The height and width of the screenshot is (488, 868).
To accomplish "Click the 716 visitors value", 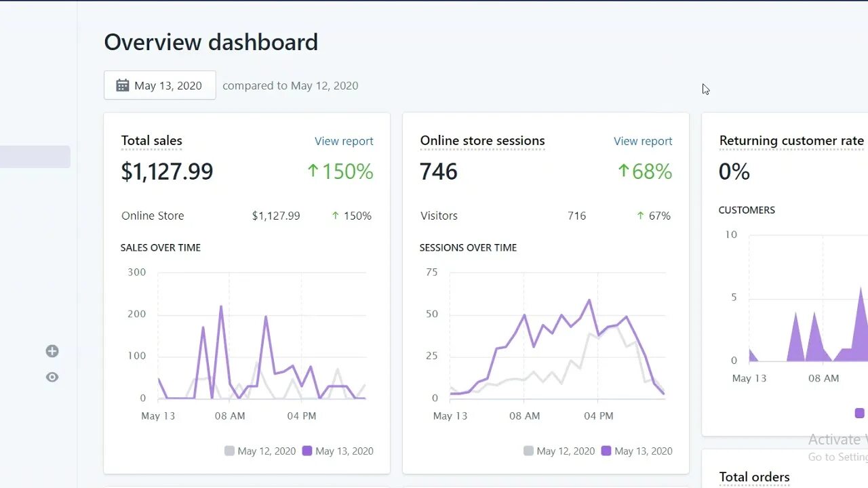I will [x=577, y=216].
